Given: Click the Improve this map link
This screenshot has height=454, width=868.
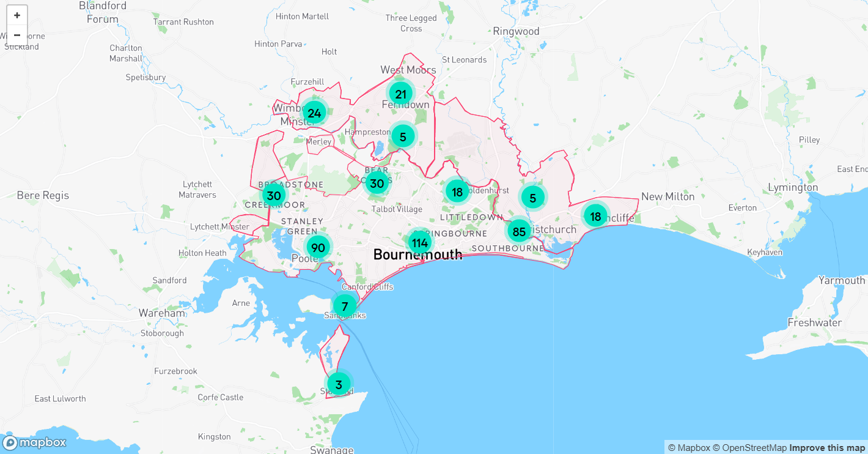Looking at the screenshot, I should (827, 448).
